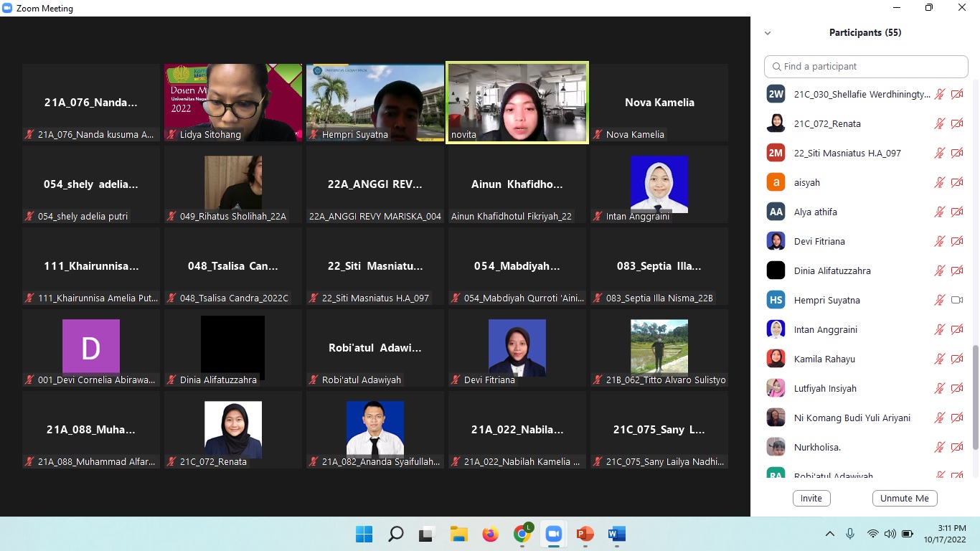
Task: Open the Zoom app icon in taskbar
Action: 553,534
